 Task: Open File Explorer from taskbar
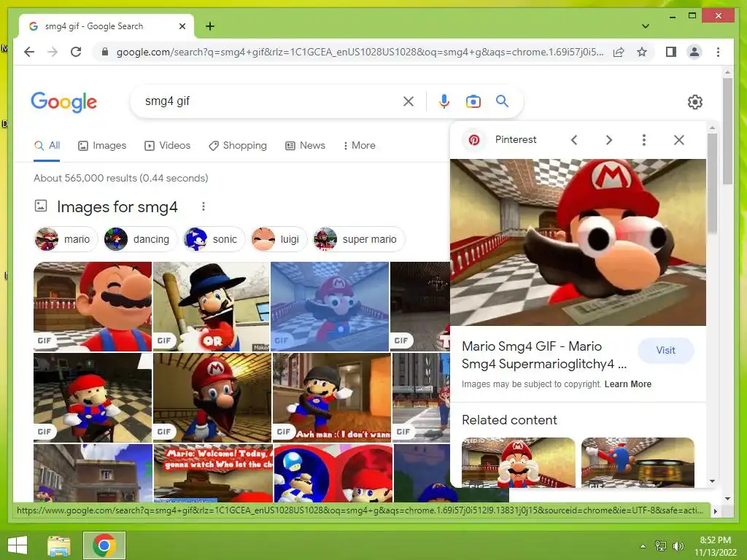[59, 545]
